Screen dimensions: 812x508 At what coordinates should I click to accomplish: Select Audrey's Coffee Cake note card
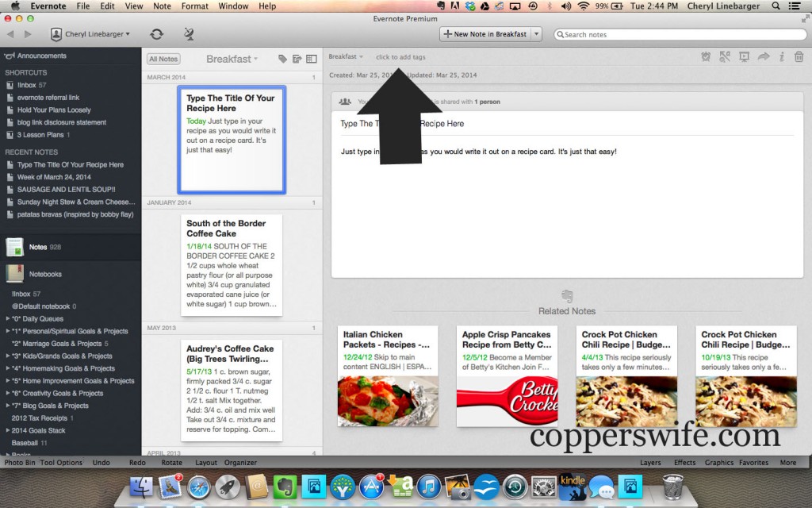tap(232, 391)
